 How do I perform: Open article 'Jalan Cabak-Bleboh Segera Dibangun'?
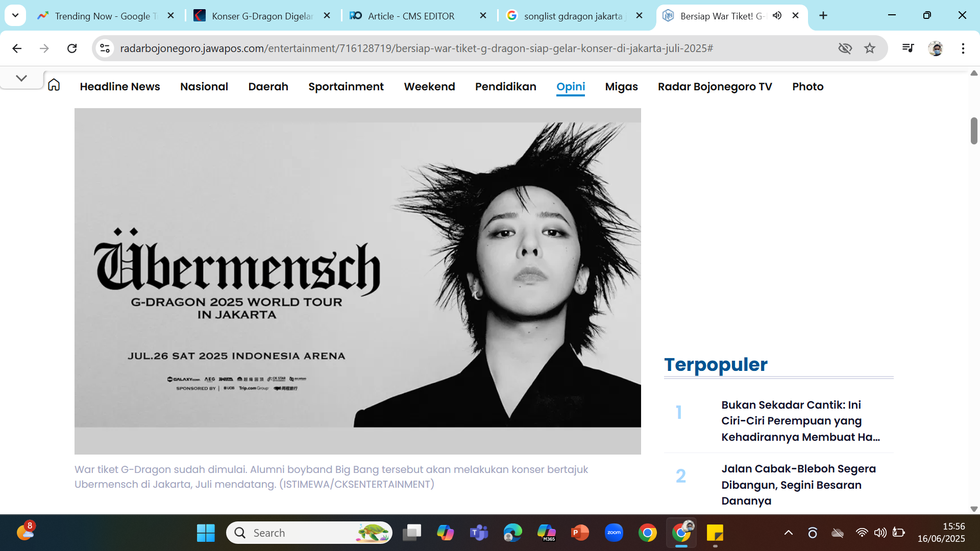point(798,484)
